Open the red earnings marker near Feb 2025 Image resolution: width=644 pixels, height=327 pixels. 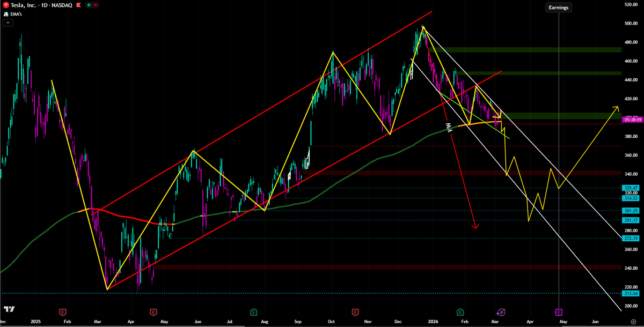click(x=62, y=311)
